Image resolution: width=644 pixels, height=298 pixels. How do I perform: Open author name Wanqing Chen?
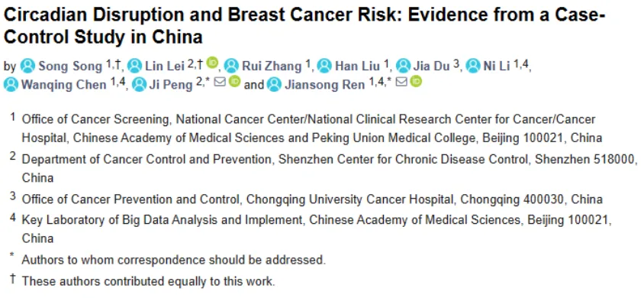(63, 85)
